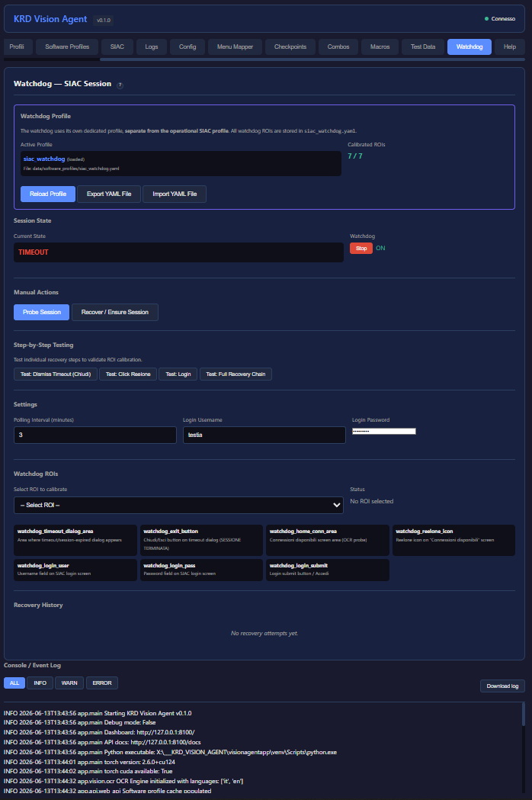Select watchdog_exit_button ROI card

(201, 540)
